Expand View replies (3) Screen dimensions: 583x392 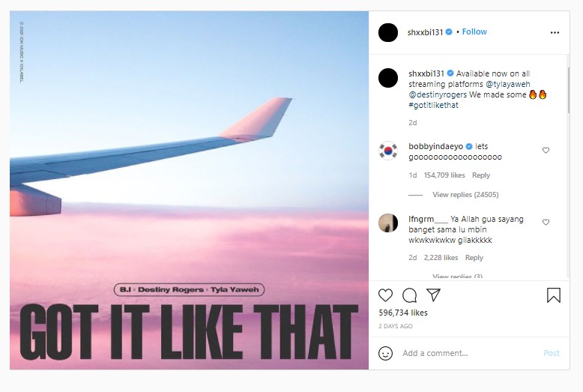pyautogui.click(x=457, y=277)
